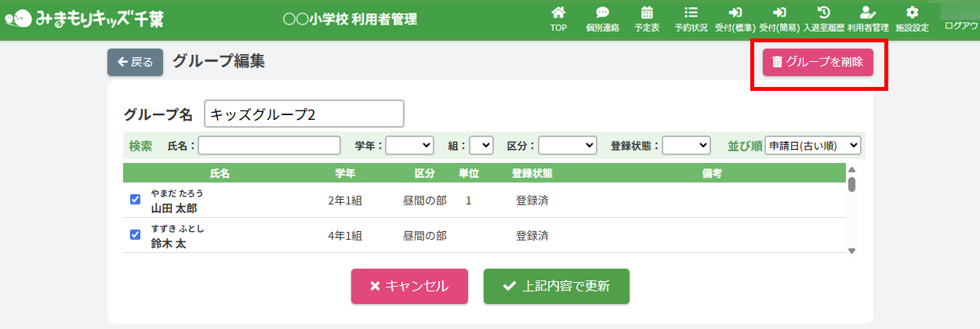Open 受付(簡易) sign-in icon
Screen dimensions: 980x329
pyautogui.click(x=779, y=13)
